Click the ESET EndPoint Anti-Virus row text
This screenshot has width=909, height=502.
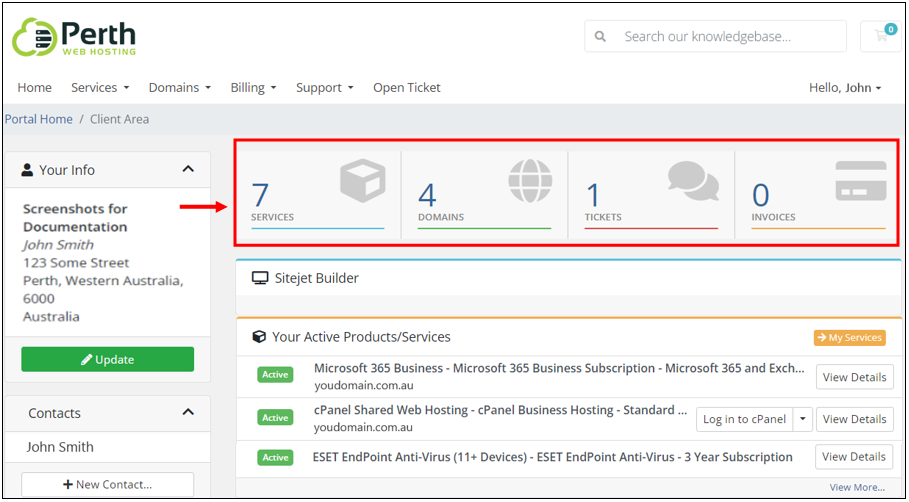coord(552,457)
